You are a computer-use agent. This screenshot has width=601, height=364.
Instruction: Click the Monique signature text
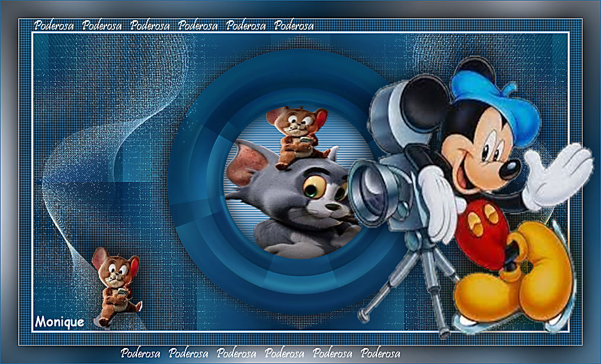pos(59,322)
